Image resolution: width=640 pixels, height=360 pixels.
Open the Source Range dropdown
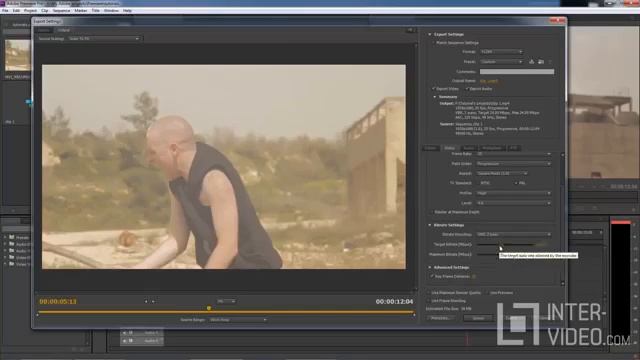(x=238, y=320)
